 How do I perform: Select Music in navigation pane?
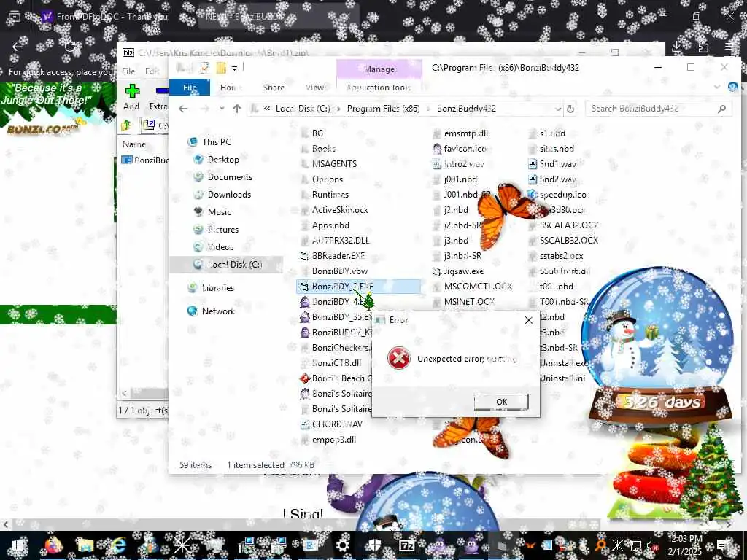(x=219, y=212)
